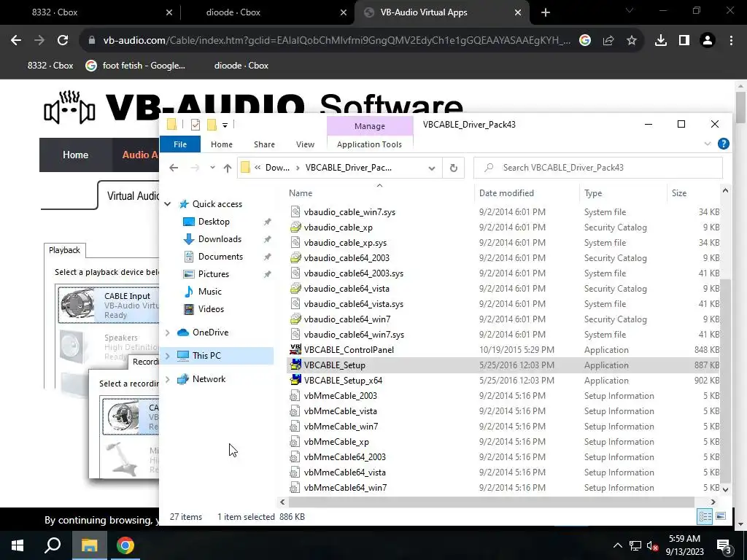Screen dimensions: 747x560
Task: Click Playback tab in website image
Action: 64,250
